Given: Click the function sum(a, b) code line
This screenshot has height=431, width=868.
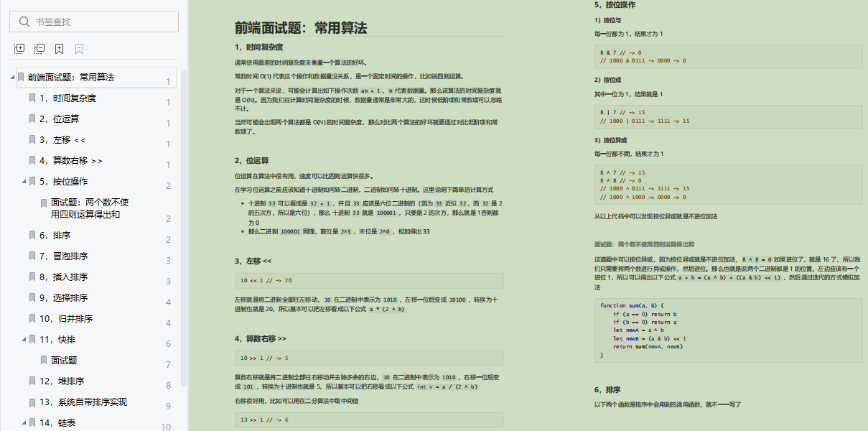Looking at the screenshot, I should point(633,306).
